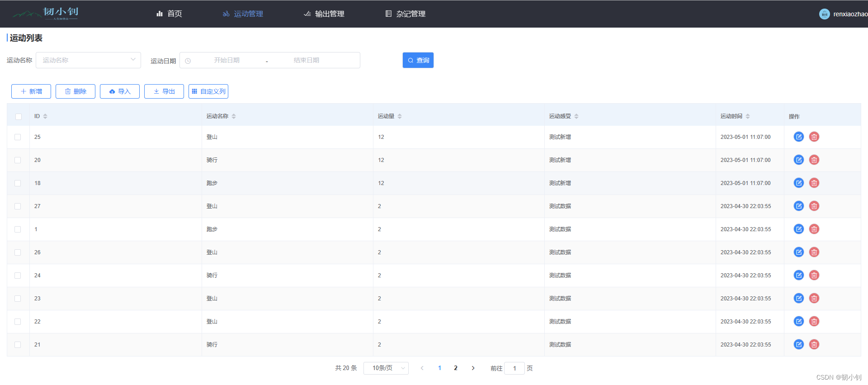
Task: Check the checkbox for row ID 20
Action: [18, 160]
